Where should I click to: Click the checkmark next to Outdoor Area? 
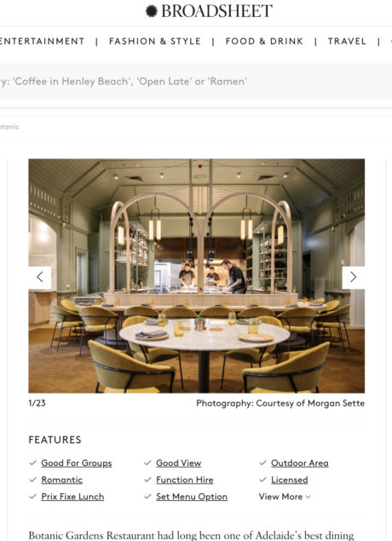(262, 463)
